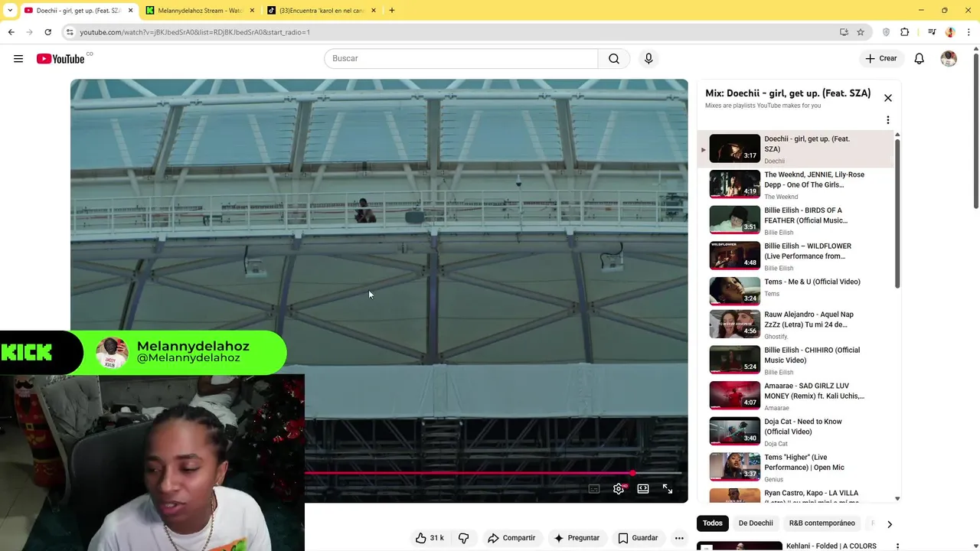Open Billie Eilish BIRDS OF A FEATHER video
Image resolution: width=980 pixels, height=551 pixels.
coord(796,220)
